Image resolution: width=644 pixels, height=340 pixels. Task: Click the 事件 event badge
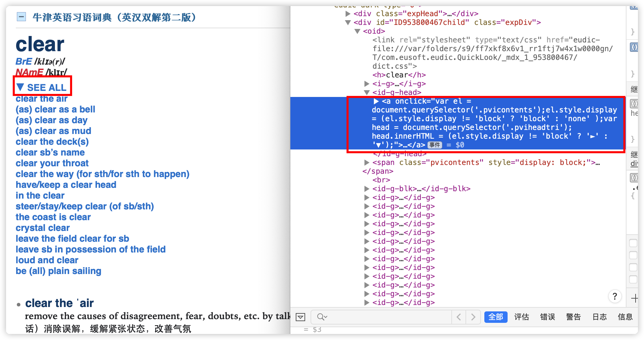click(434, 145)
